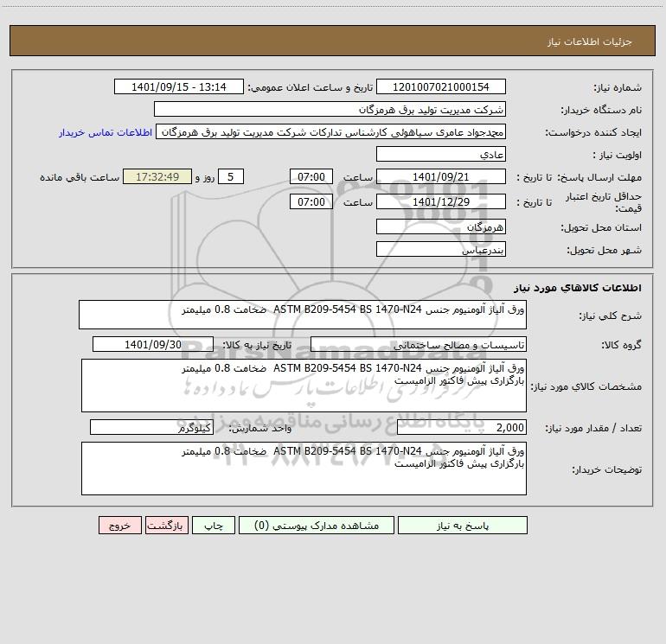Click unit of measure field کیلوگرم

click(x=151, y=427)
